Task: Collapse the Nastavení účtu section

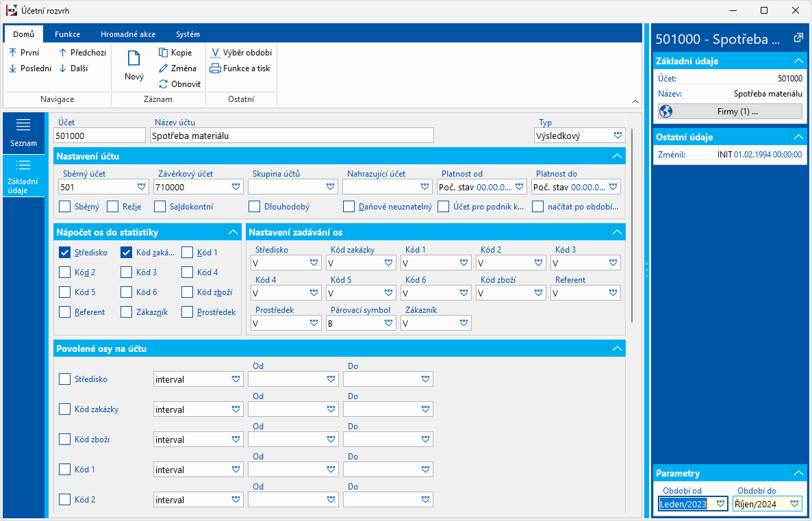Action: tap(618, 156)
